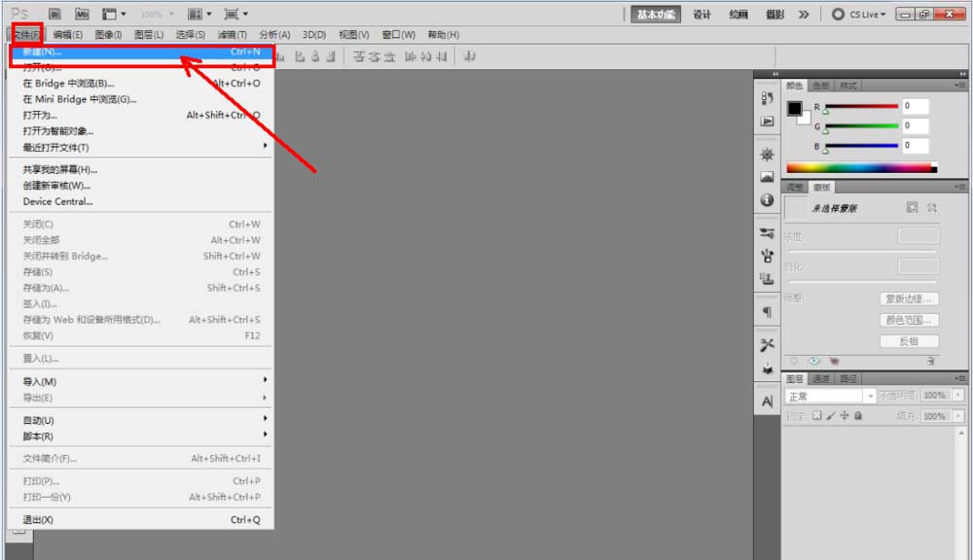Click the distribute left edges icon
Viewport: 973px width, 560px height.
pyautogui.click(x=411, y=56)
